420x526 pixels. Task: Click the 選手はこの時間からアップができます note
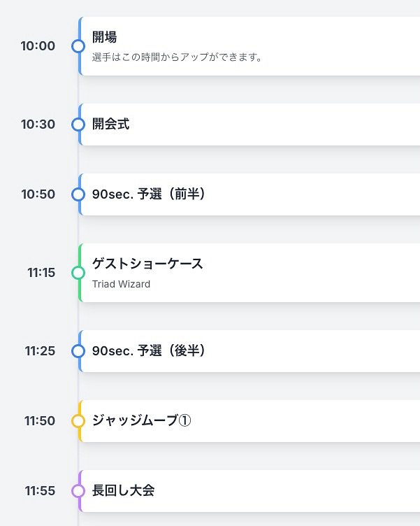pyautogui.click(x=177, y=57)
